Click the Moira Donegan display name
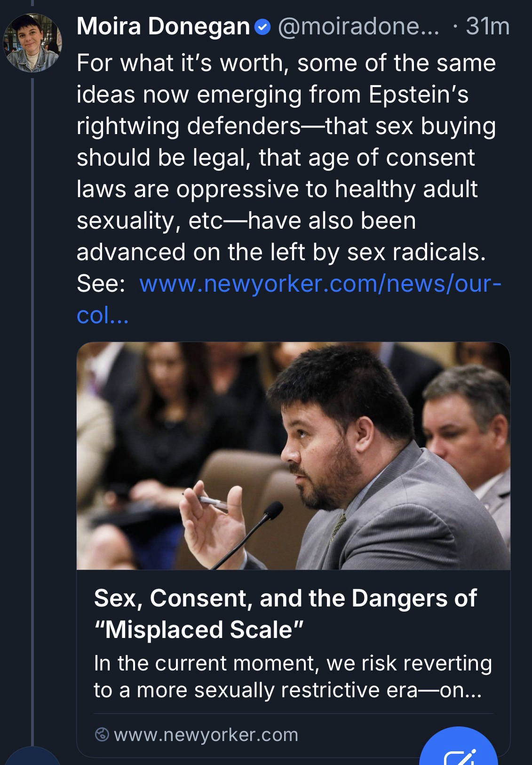Viewport: 532px width, 765px height. (x=163, y=27)
